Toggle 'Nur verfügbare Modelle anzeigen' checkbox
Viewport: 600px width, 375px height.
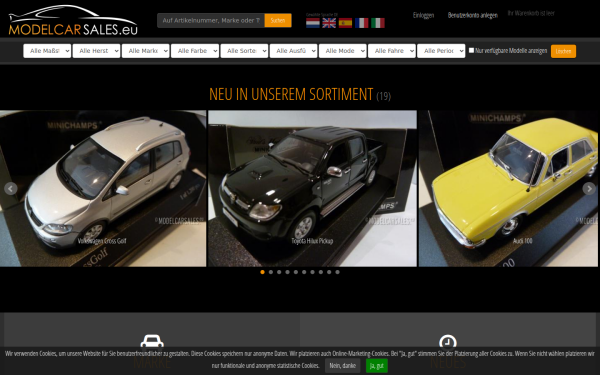[471, 50]
